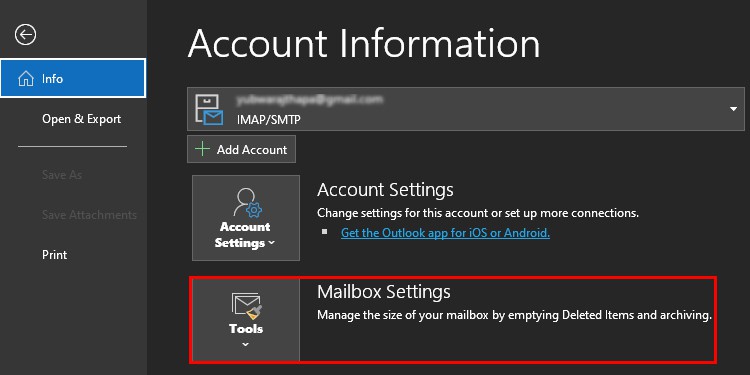Click the Mailbox Settings heading
The image size is (750, 375).
pos(384,291)
